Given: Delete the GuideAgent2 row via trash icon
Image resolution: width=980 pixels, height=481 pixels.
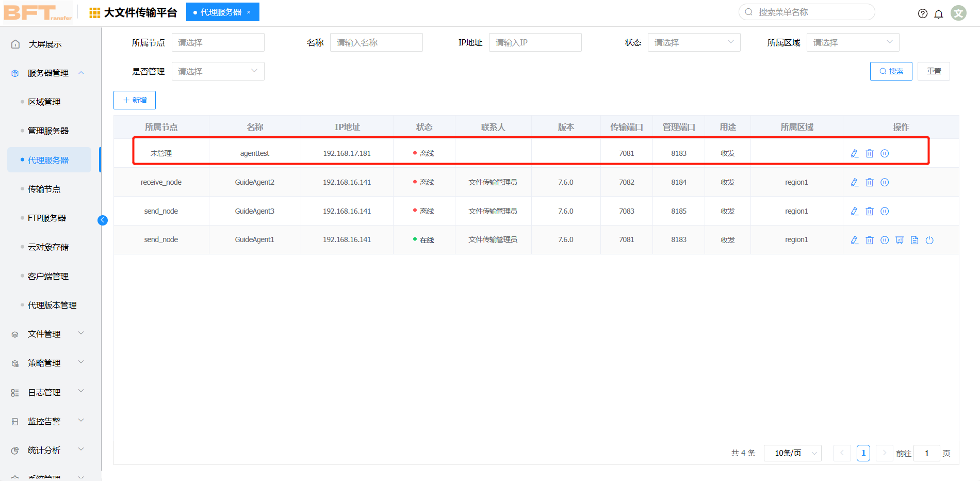Looking at the screenshot, I should pos(870,182).
